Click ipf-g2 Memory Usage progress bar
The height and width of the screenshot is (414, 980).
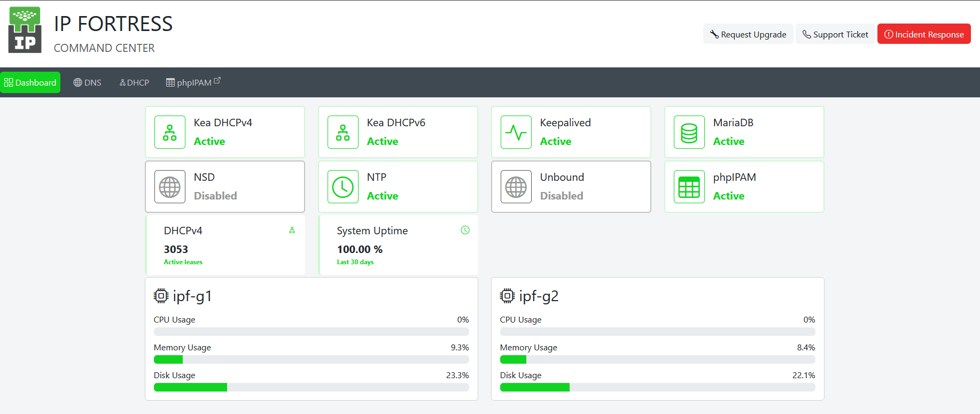click(x=658, y=359)
